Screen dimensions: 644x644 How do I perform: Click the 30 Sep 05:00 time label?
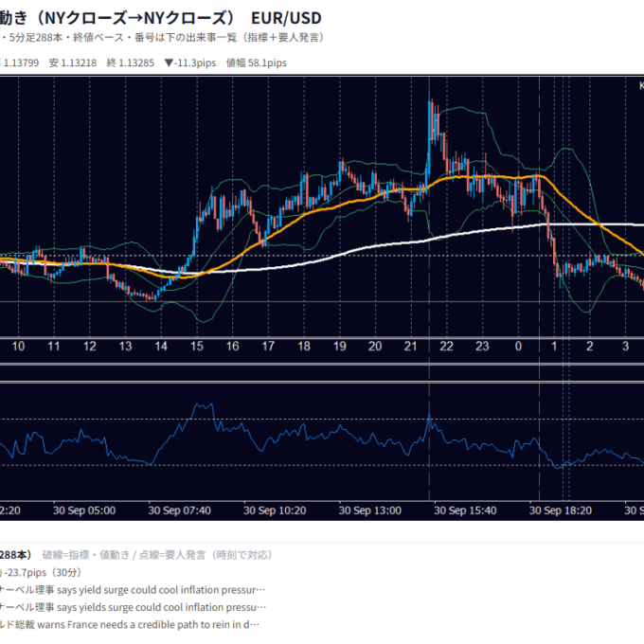pyautogui.click(x=84, y=510)
